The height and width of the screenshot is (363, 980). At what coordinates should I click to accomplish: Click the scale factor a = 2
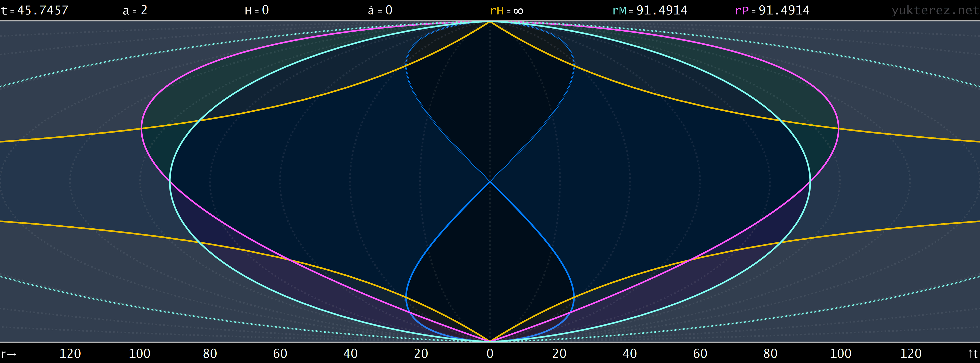(135, 10)
